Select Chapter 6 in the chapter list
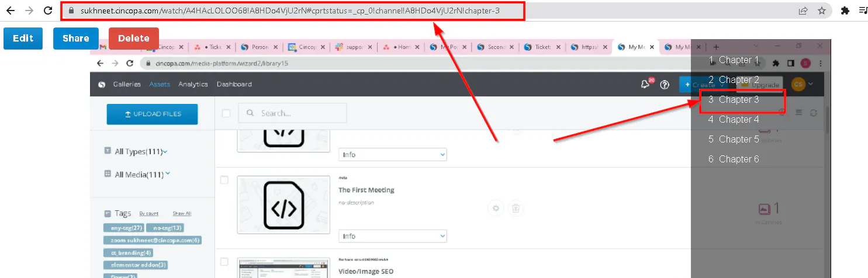This screenshot has height=278, width=868. coord(734,159)
